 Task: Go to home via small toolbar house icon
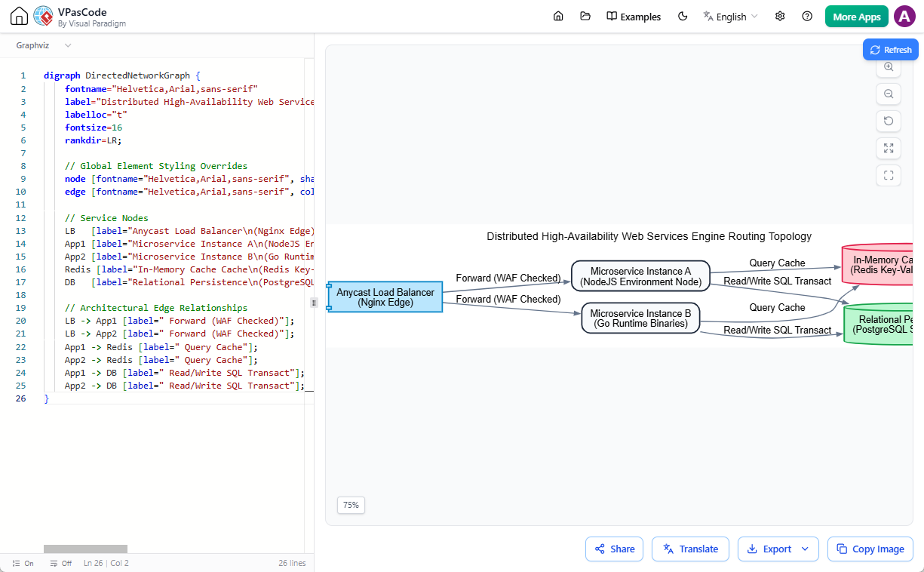[558, 16]
